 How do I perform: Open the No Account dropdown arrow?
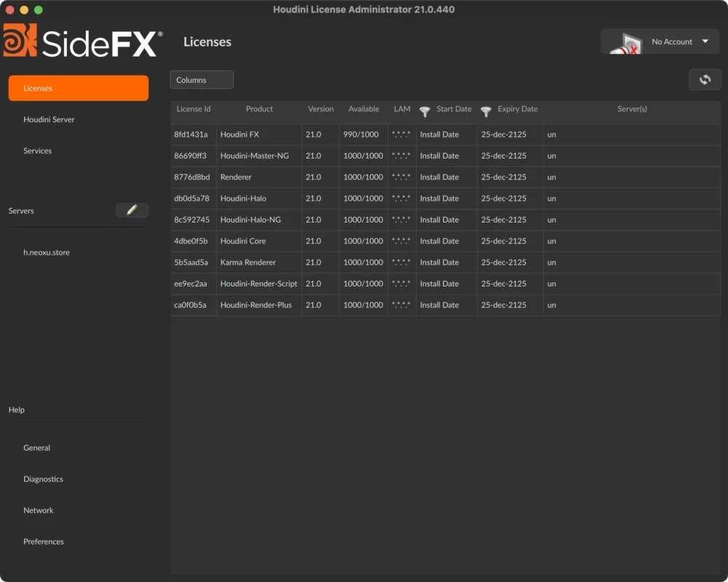[x=705, y=41]
